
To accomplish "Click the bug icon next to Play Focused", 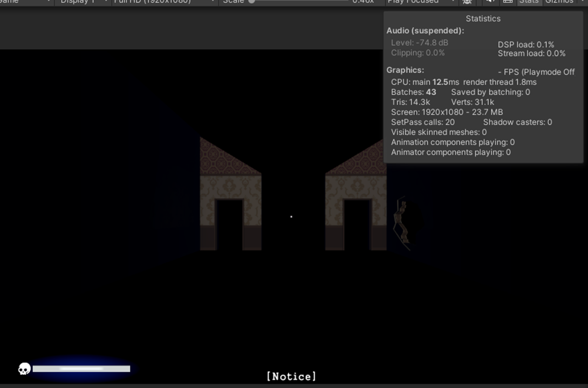I will (467, 2).
